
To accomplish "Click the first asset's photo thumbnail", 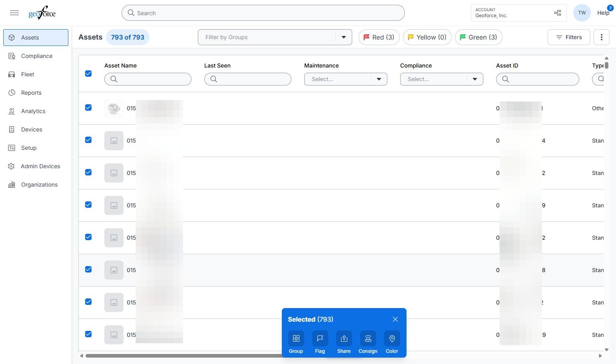I will pyautogui.click(x=114, y=108).
